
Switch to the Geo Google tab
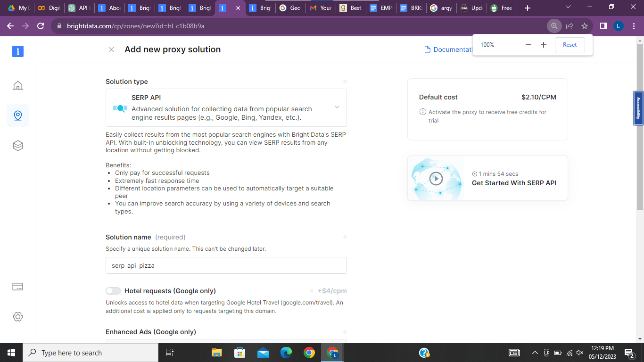point(290,8)
